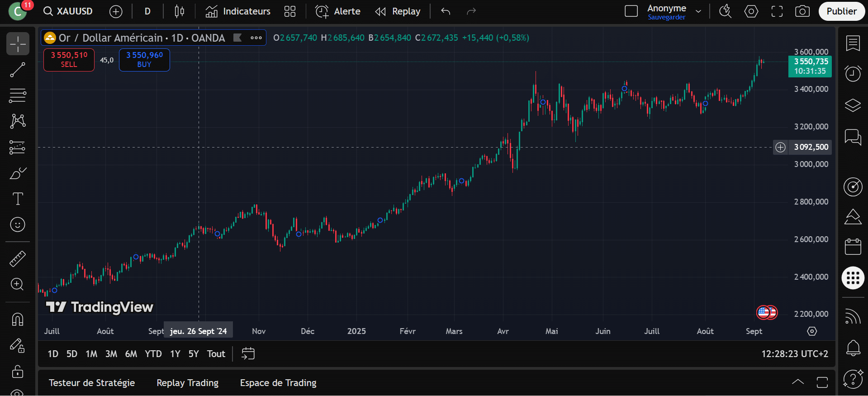Open the economic calendar panel icon
The image size is (868, 396).
853,247
